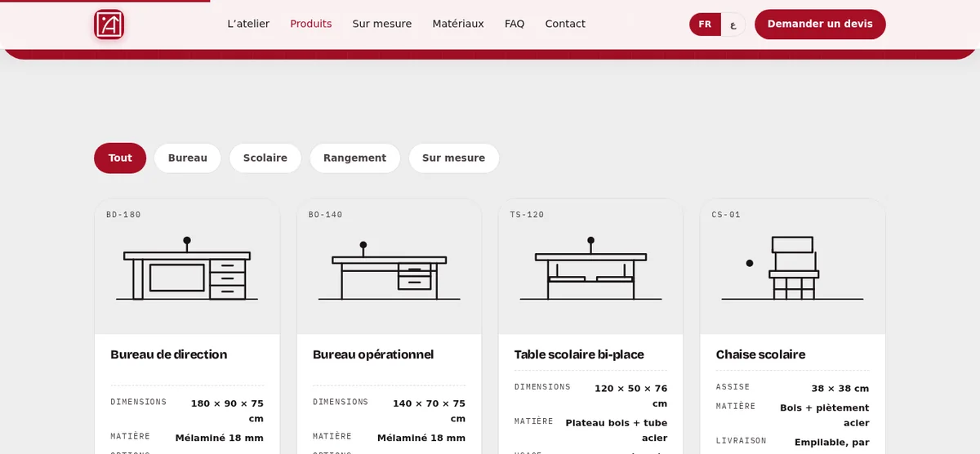Viewport: 980px width, 454px height.
Task: Open the CS-01 chair illustration
Action: pos(792,269)
